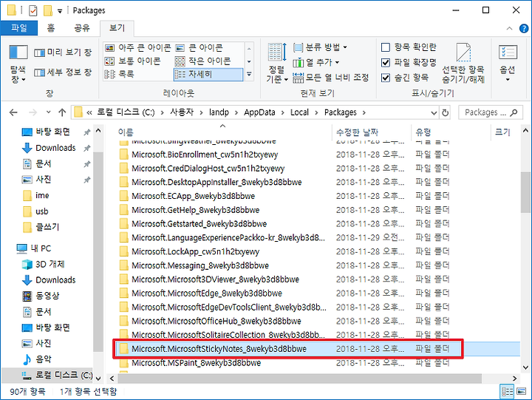
Task: Select 보통 아이콘 layout
Action: click(133, 61)
